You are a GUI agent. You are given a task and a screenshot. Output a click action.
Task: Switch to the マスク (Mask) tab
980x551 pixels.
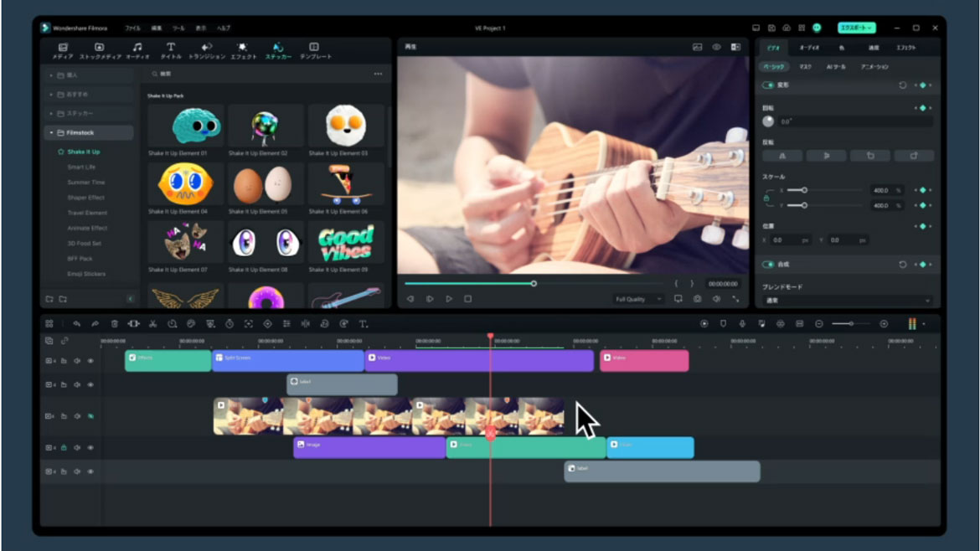(x=805, y=67)
